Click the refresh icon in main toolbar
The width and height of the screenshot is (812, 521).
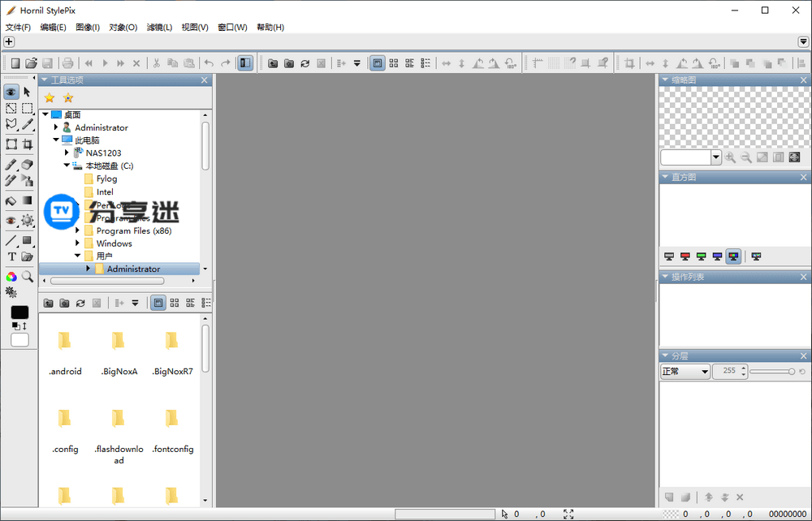point(305,63)
